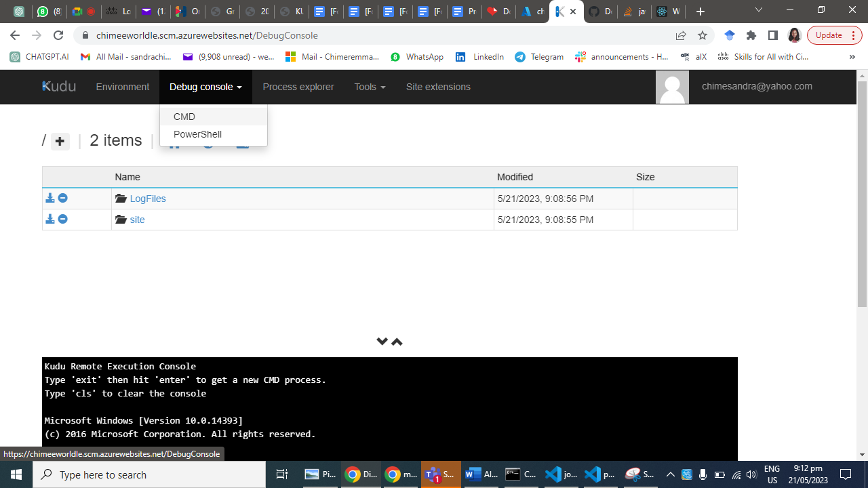Open Snipping Tool from the taskbar

coord(640,474)
